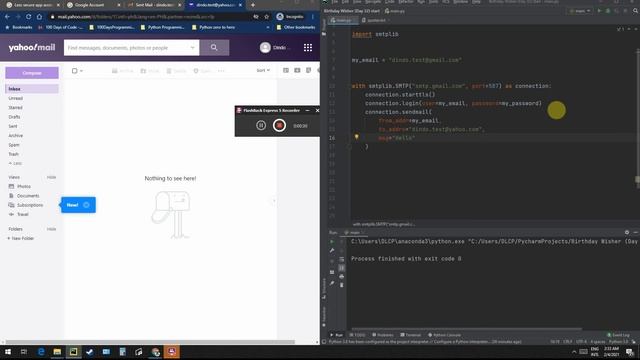Pause the FlashBack Express recording
The height and width of the screenshot is (360, 640).
261,125
